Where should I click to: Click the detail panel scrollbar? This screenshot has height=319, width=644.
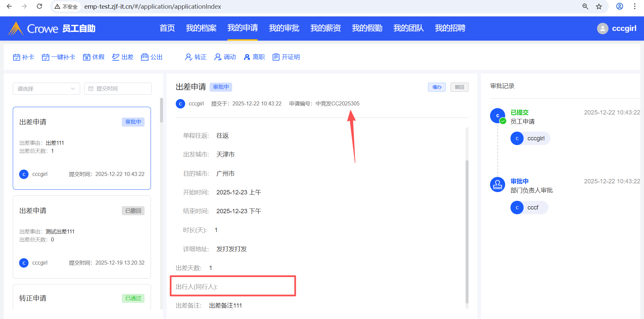[x=467, y=232]
